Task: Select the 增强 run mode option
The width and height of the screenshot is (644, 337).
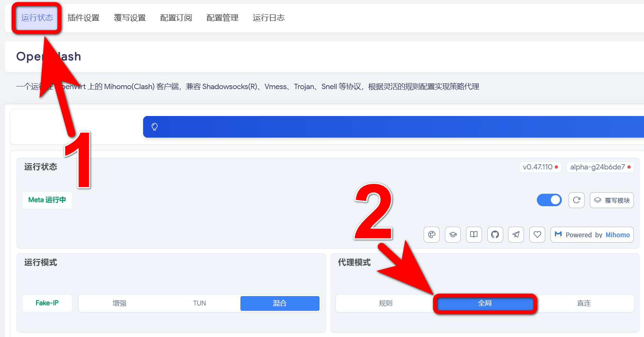Action: coord(120,303)
